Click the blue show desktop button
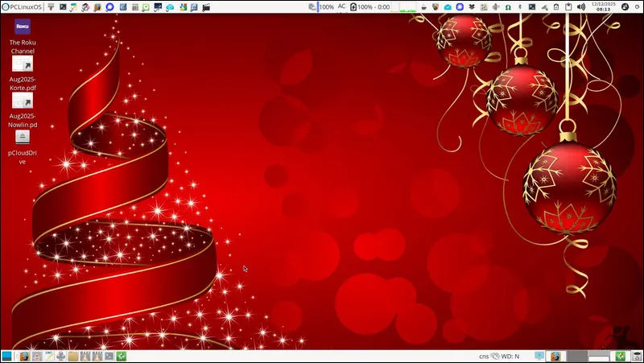This screenshot has height=363, width=644. coord(6,356)
